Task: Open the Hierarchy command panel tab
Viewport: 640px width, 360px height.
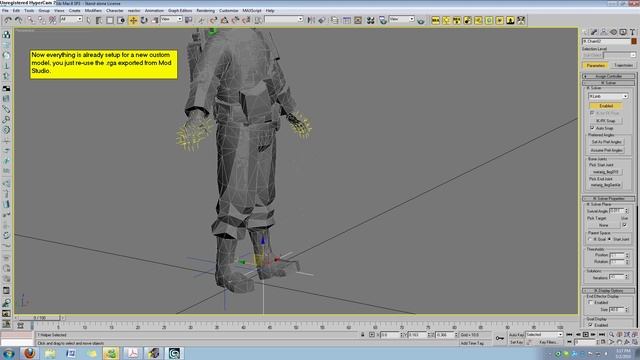Action: 604,32
